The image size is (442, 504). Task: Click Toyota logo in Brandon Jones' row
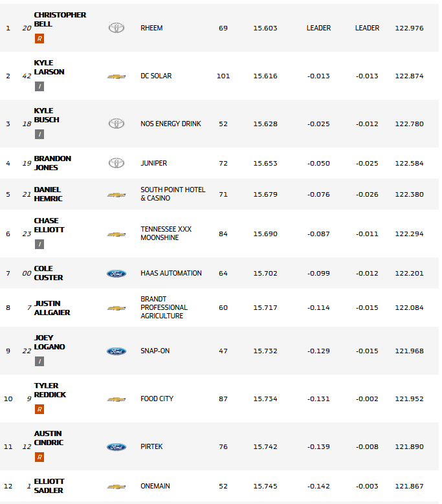pos(116,163)
